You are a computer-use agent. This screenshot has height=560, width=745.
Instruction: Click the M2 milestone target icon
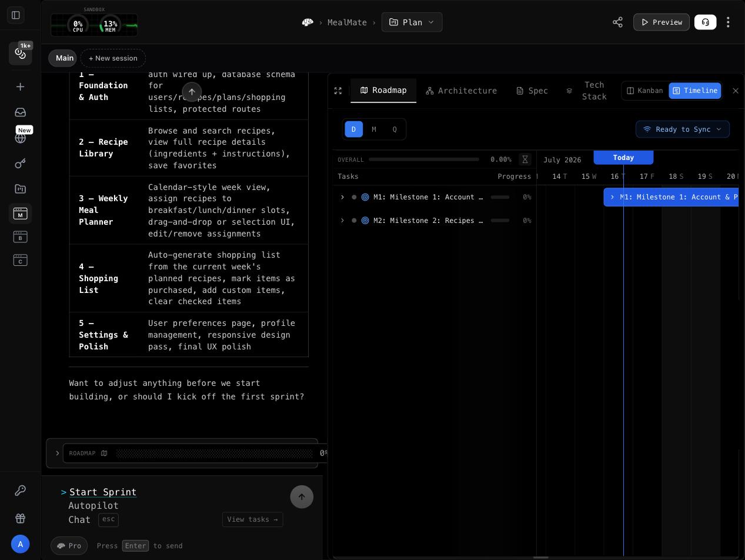coord(365,221)
